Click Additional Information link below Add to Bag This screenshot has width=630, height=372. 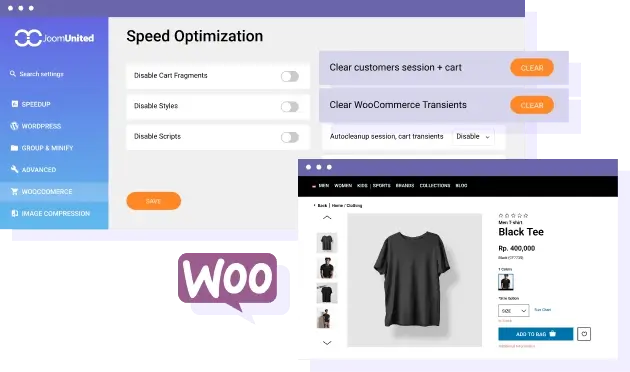516,346
